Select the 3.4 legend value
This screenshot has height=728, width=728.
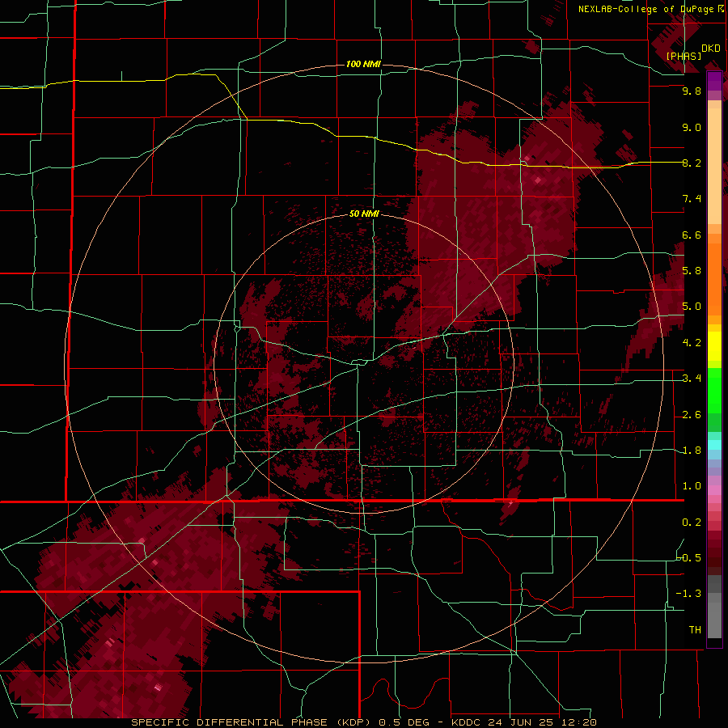click(x=692, y=379)
